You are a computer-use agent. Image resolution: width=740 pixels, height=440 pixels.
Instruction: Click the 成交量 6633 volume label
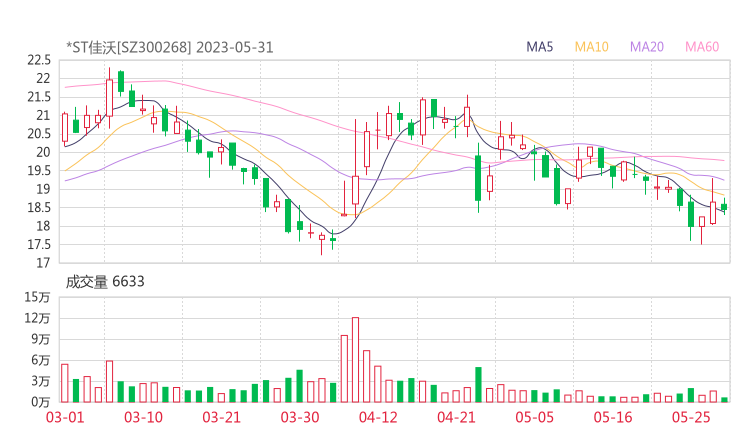click(x=105, y=282)
